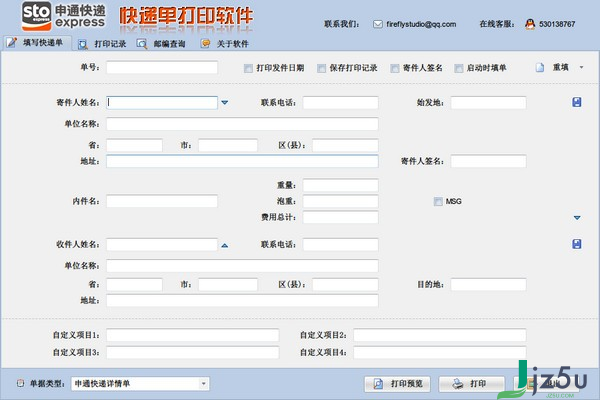Image resolution: width=600 pixels, height=400 pixels.
Task: Click the 目的地 input field
Action: 488,284
